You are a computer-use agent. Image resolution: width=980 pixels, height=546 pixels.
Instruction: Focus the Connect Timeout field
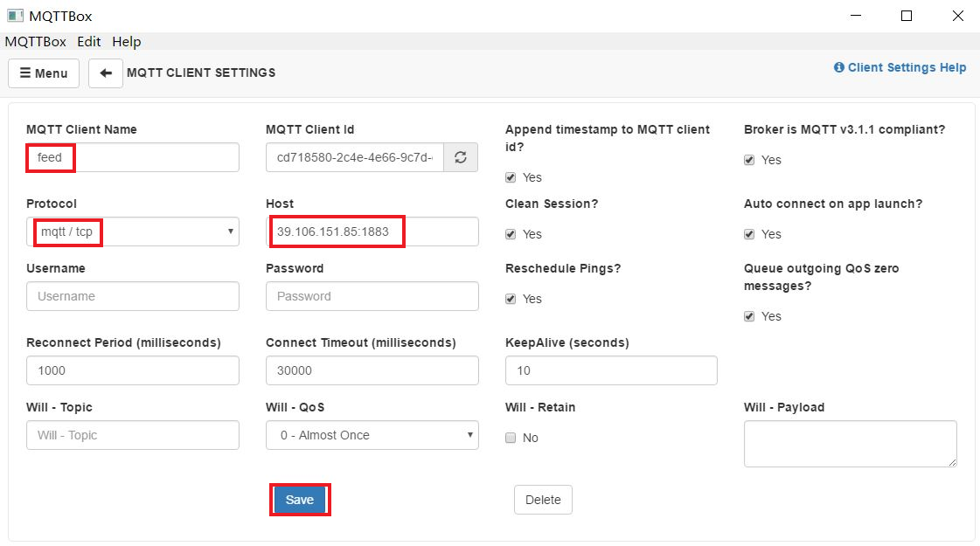(372, 370)
